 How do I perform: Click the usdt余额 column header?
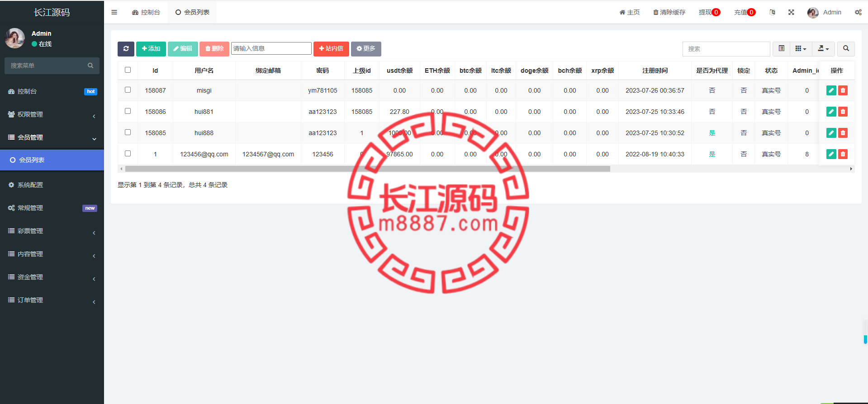coord(399,70)
